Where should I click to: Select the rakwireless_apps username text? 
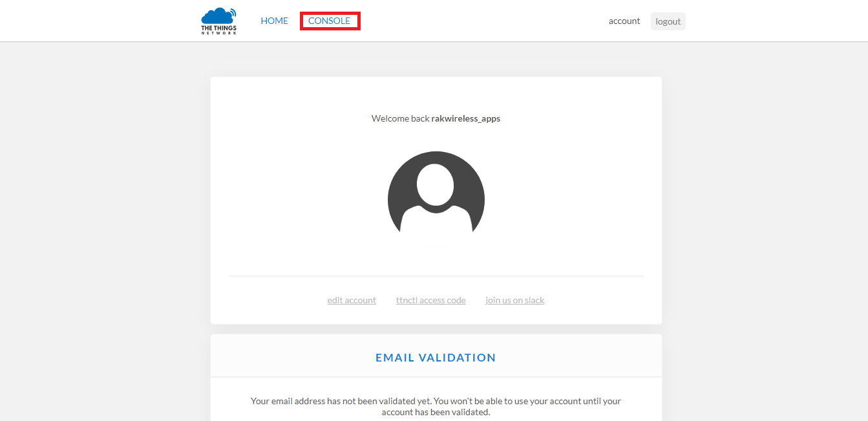pos(465,118)
